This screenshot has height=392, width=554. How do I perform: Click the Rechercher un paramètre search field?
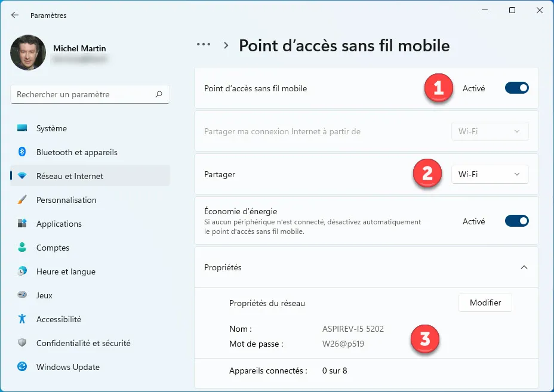(x=84, y=94)
